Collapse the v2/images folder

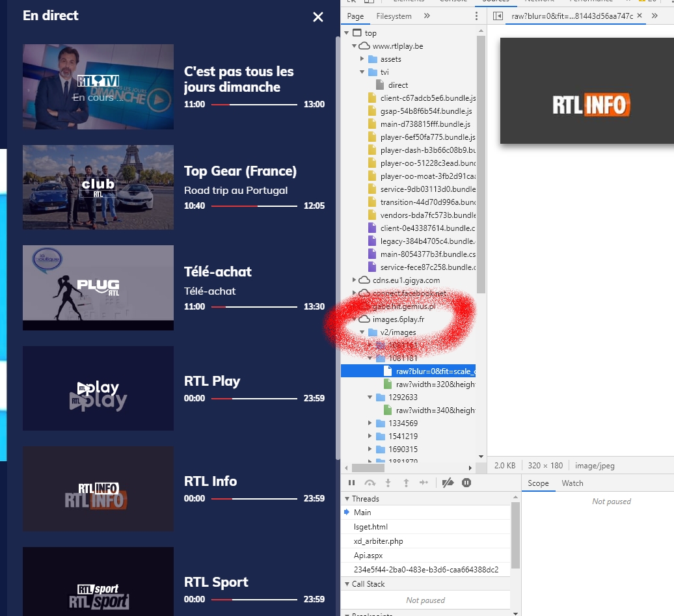tap(362, 332)
